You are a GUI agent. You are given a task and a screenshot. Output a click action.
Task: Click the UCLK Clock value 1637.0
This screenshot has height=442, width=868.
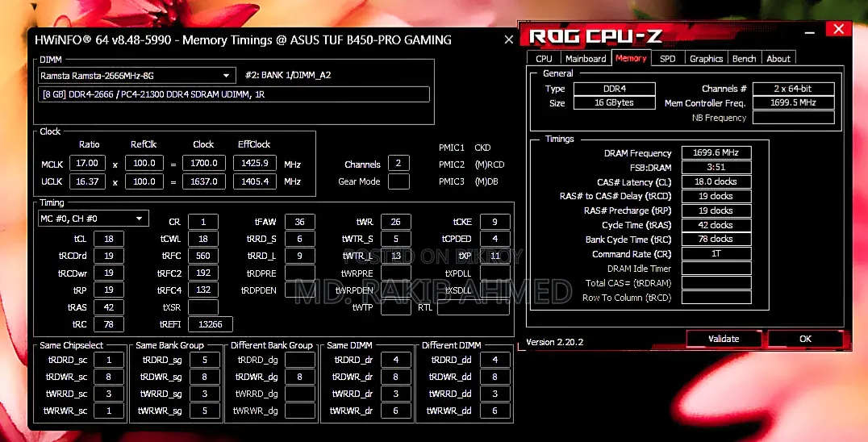pyautogui.click(x=204, y=181)
